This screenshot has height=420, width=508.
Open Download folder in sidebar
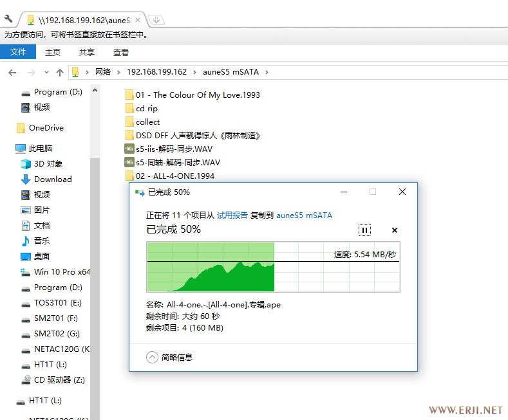[x=46, y=179]
